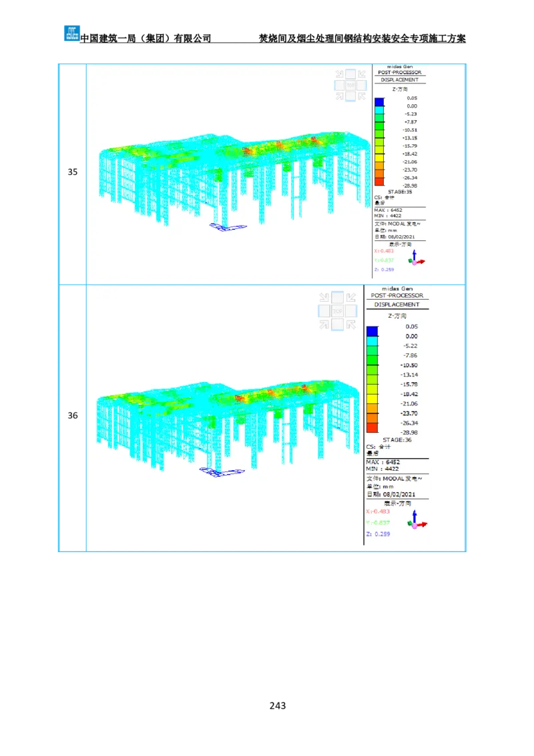Select dark blue 0.05 swatch in upper legend
Viewport: 534px width, 756px height.
pos(379,102)
